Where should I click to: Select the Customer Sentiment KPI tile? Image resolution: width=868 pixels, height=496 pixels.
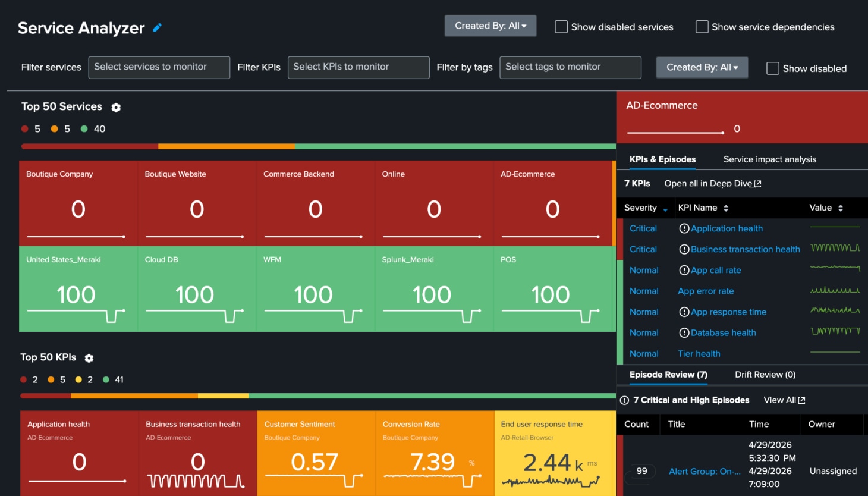tap(316, 453)
